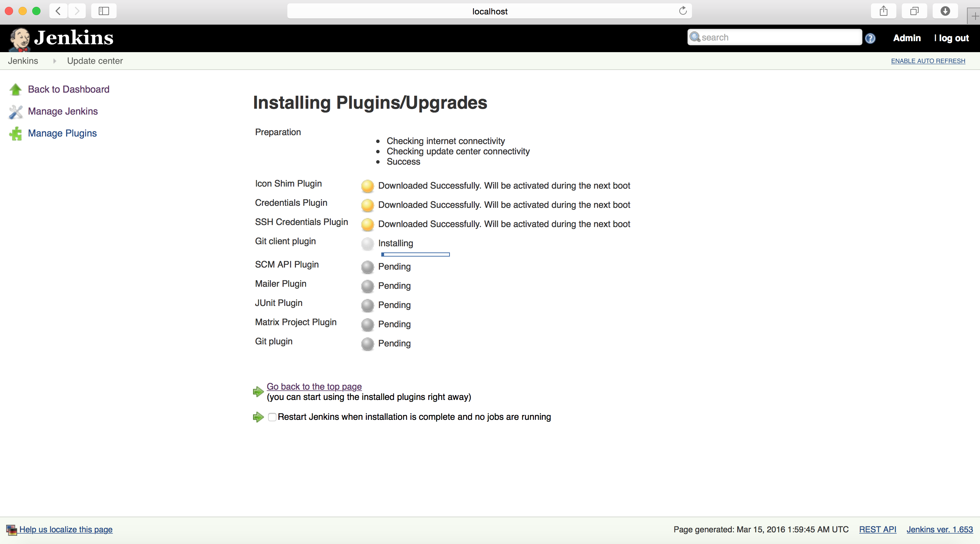Image resolution: width=980 pixels, height=544 pixels.
Task: Click green arrow beside Restart Jenkins option
Action: [x=258, y=417]
